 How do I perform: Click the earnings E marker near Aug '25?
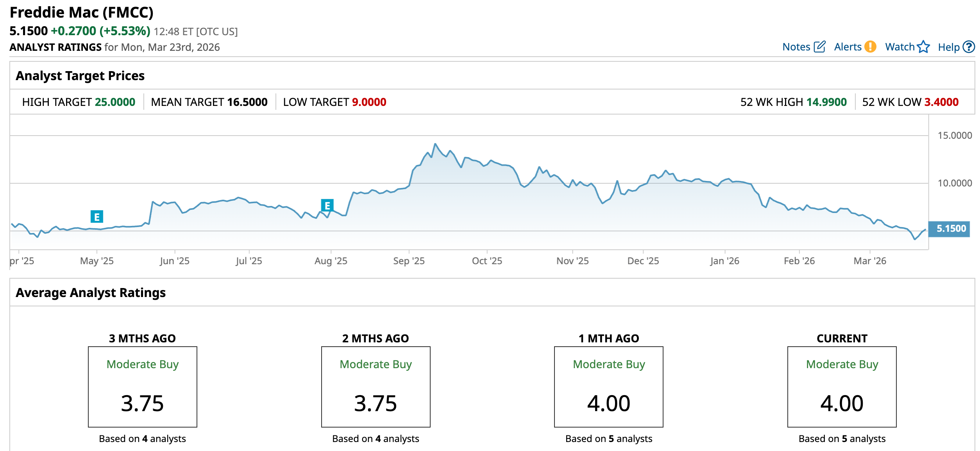click(327, 205)
